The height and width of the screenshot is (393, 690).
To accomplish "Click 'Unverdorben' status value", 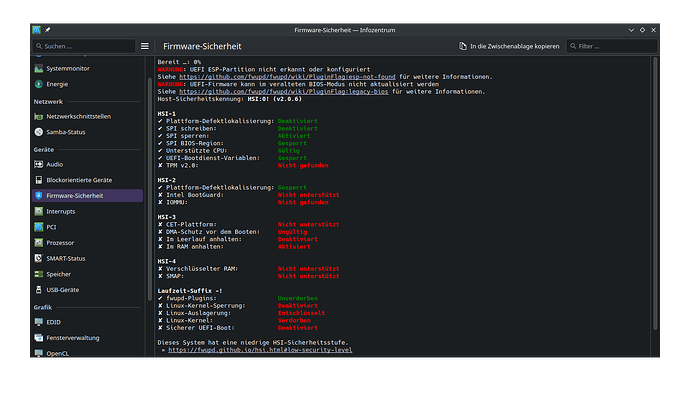I will point(297,298).
